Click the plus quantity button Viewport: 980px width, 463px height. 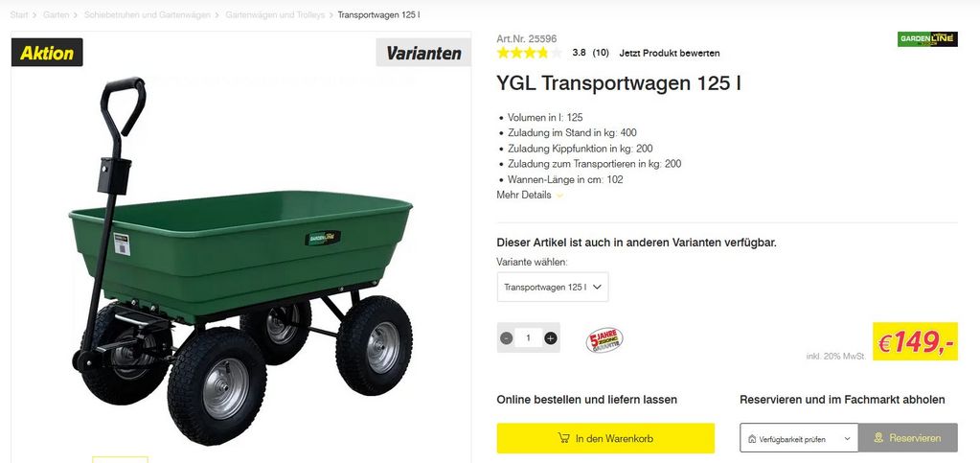click(x=550, y=338)
